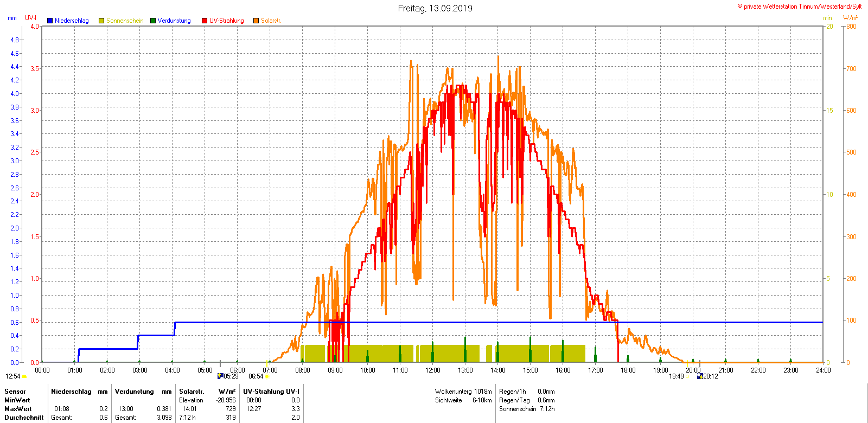The width and height of the screenshot is (868, 423).
Task: Click the precipitation max time 01:08
Action: [62, 409]
